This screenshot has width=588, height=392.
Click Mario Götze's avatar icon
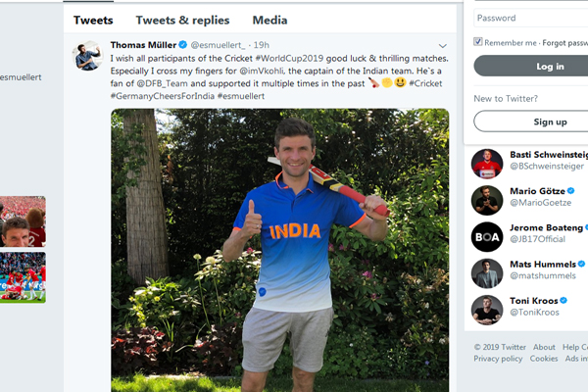(487, 200)
